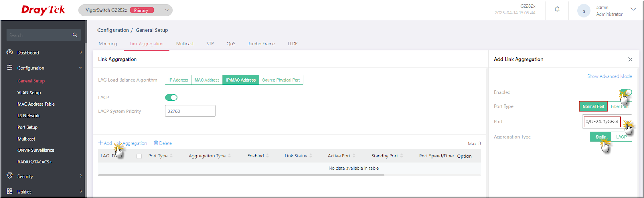The height and width of the screenshot is (198, 644).
Task: Sort by Aggregation Type column arrows
Action: [229, 156]
